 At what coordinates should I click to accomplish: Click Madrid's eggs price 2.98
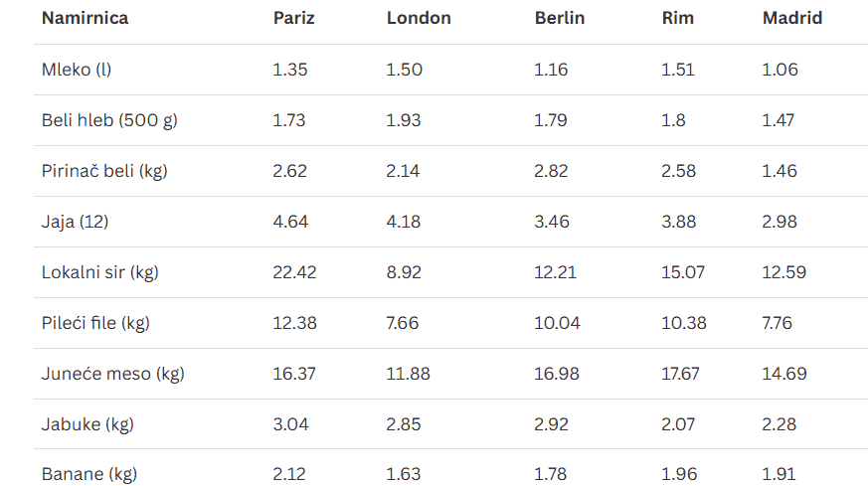point(780,222)
